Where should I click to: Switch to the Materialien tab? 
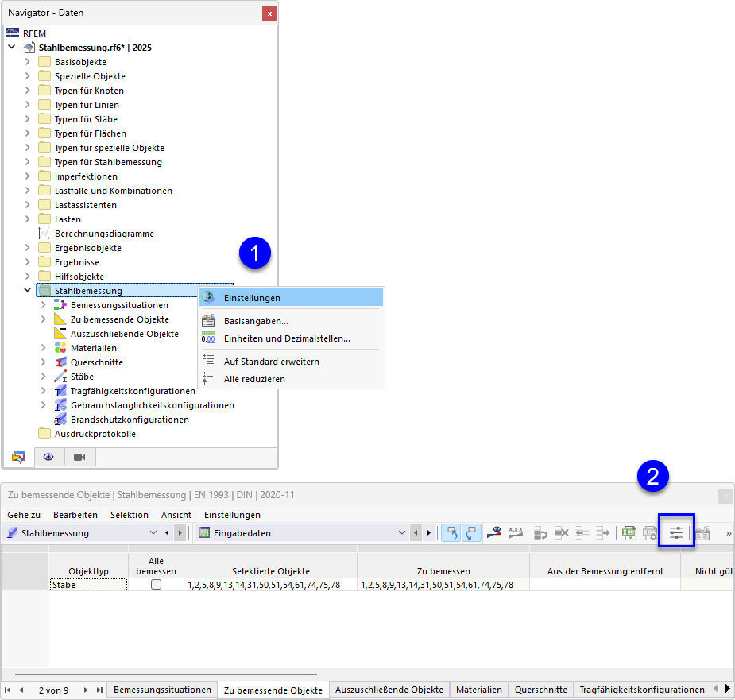tap(479, 690)
